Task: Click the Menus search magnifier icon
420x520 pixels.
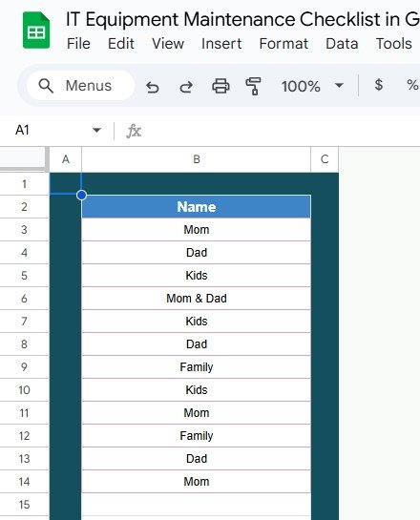Action: tap(46, 86)
